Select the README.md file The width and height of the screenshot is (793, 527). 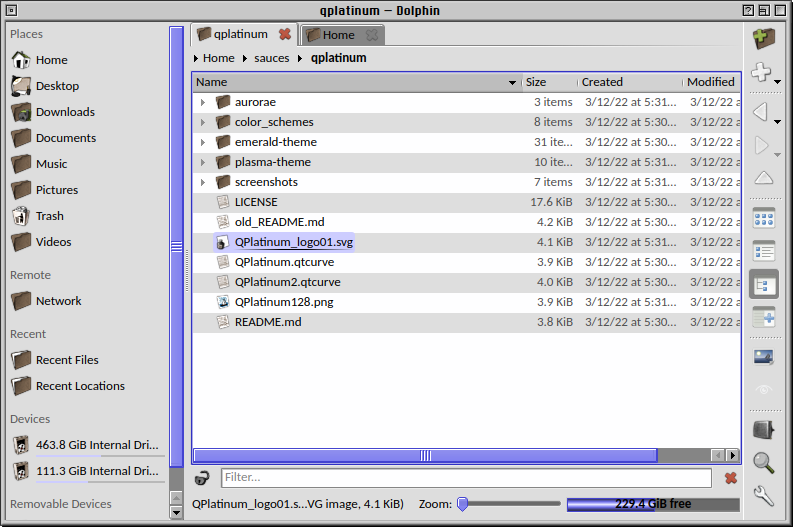click(x=268, y=322)
